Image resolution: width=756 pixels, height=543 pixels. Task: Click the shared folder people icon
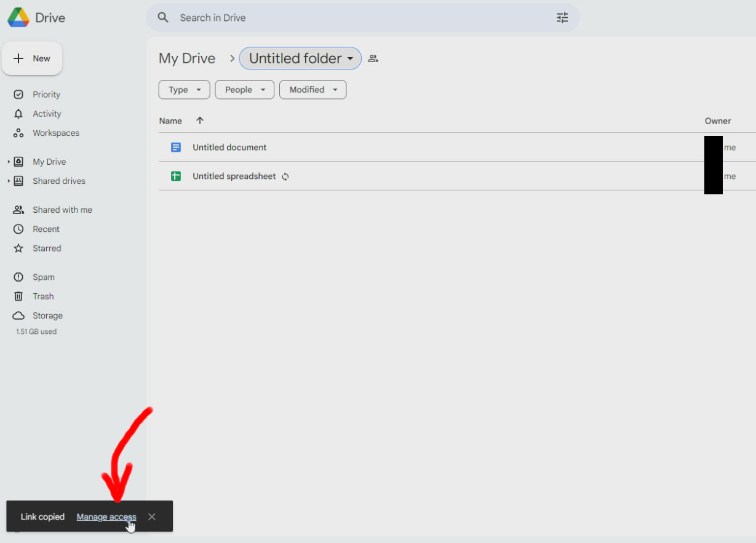point(373,59)
